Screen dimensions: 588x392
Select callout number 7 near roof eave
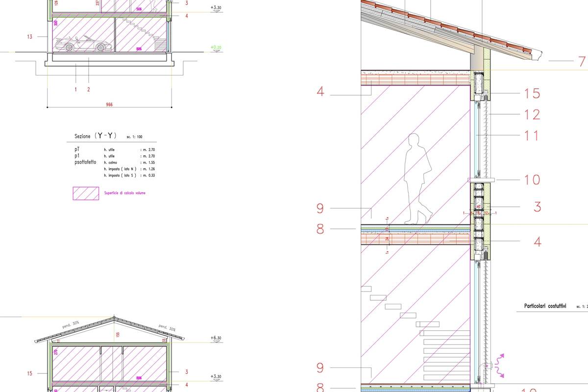pos(582,61)
